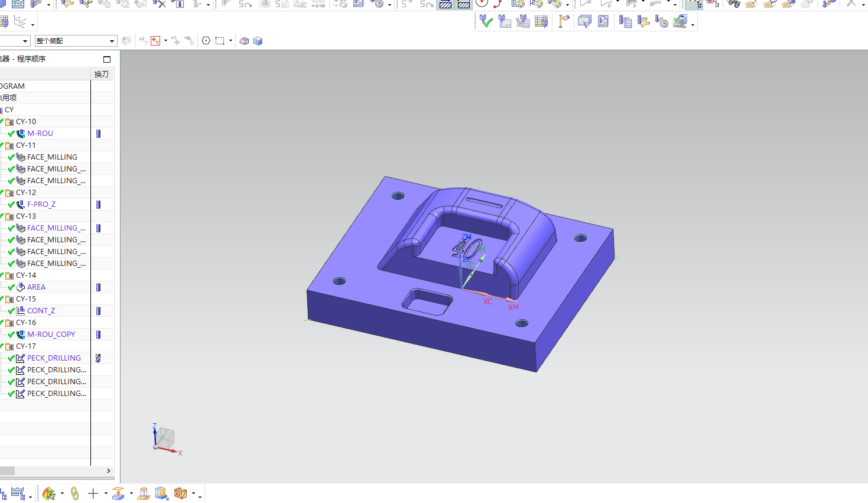Click the view triad orientation cube
Viewport: 868px width, 503px height.
click(164, 439)
